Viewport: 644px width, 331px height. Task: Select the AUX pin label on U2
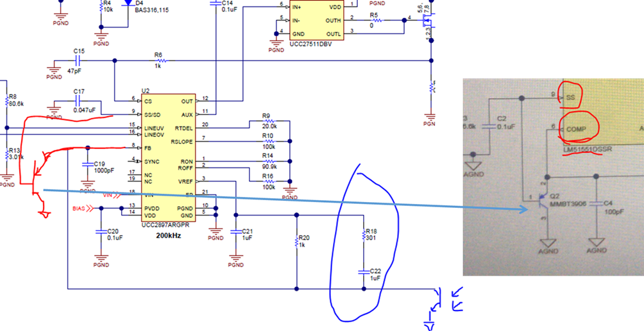[x=188, y=115]
